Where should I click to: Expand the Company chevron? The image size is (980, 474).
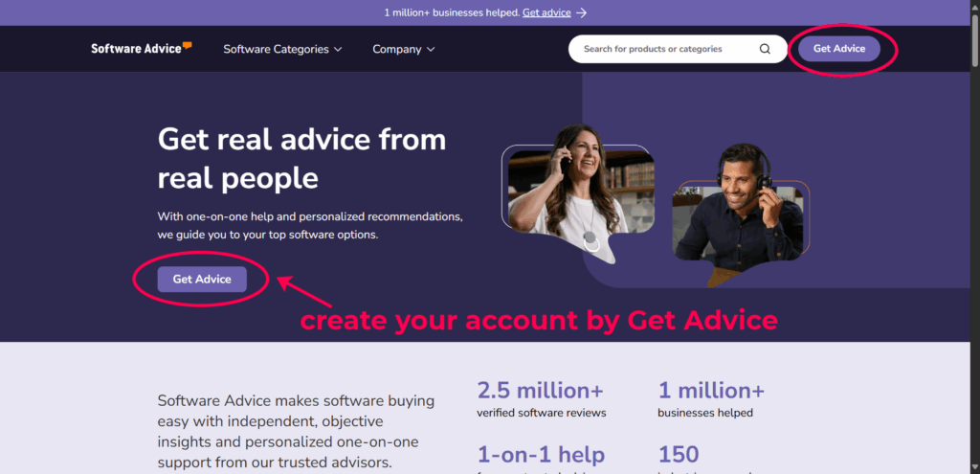click(x=431, y=50)
